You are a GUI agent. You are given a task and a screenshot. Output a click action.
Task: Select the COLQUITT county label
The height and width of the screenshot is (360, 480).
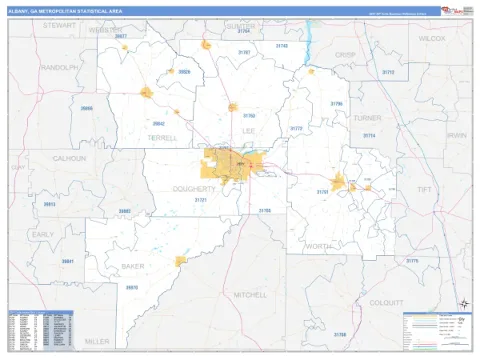coord(387,303)
